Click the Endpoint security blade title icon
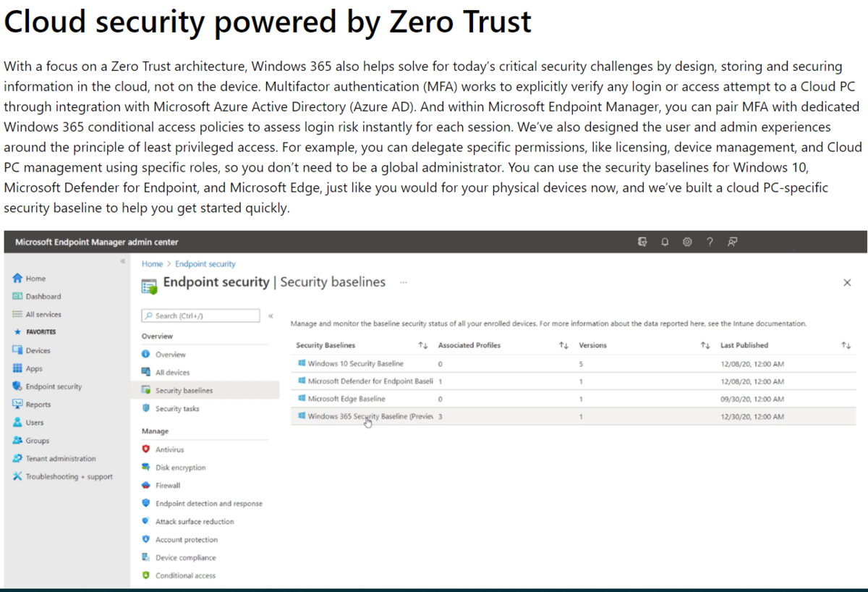Screen dimensions: 868x592 tap(150, 285)
